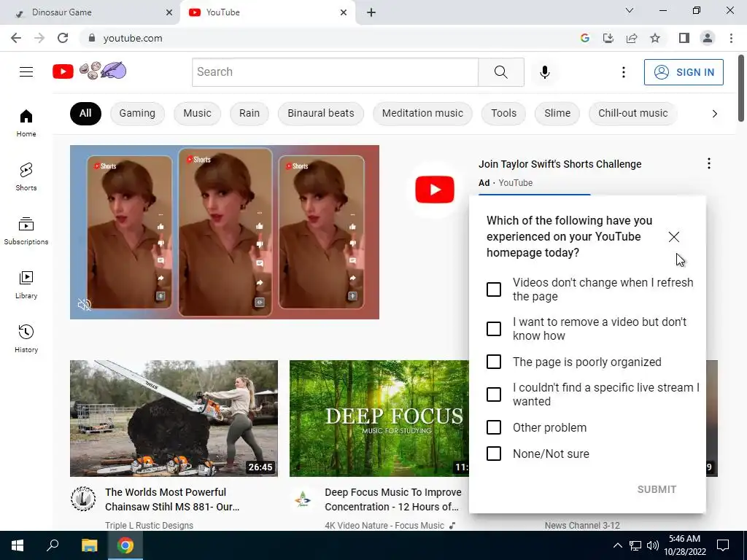747x560 pixels.
Task: Select the Music category chip
Action: pos(197,113)
